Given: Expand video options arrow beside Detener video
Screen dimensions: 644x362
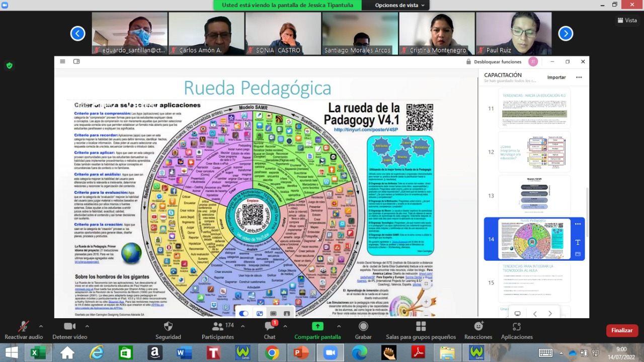Looking at the screenshot, I should (x=87, y=326).
